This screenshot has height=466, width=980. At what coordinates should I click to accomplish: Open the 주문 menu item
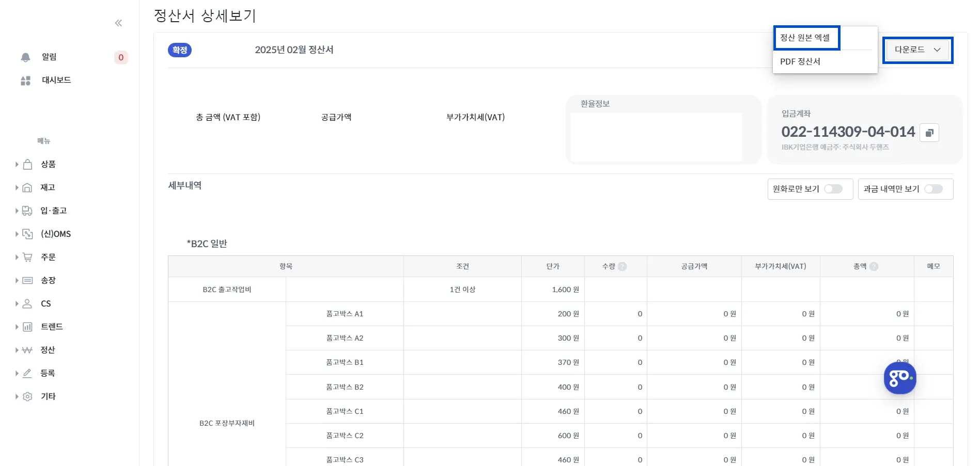pos(48,257)
